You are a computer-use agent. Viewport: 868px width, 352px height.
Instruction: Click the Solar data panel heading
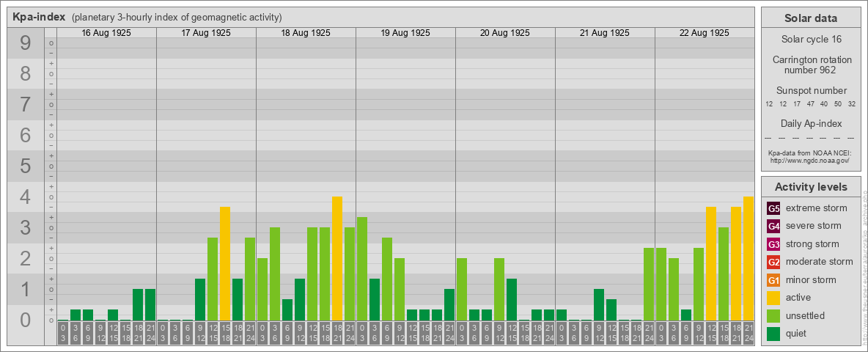click(x=810, y=18)
